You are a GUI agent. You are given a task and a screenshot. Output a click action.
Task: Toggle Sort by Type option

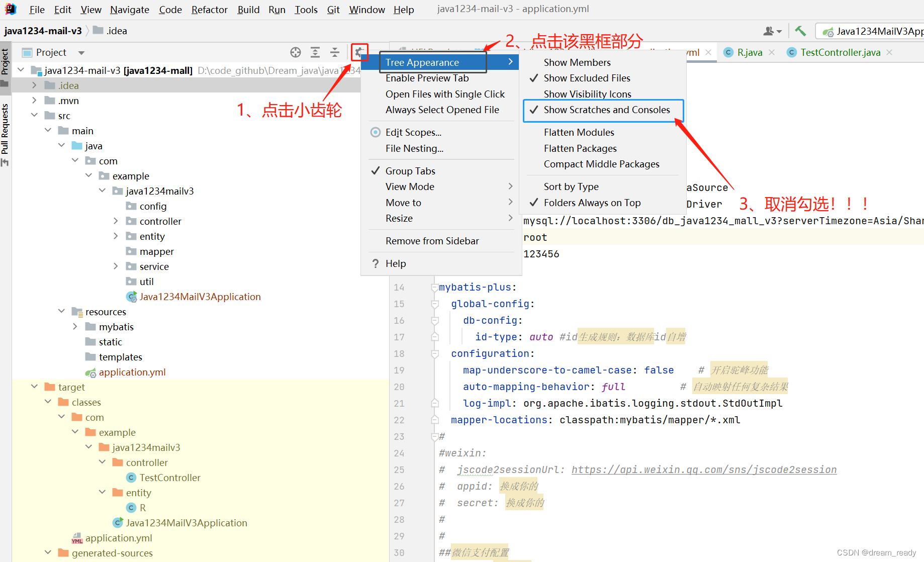[603, 186]
